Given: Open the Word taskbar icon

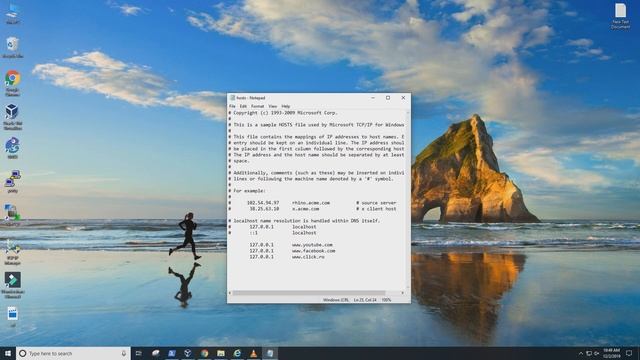Looking at the screenshot, I should [172, 353].
